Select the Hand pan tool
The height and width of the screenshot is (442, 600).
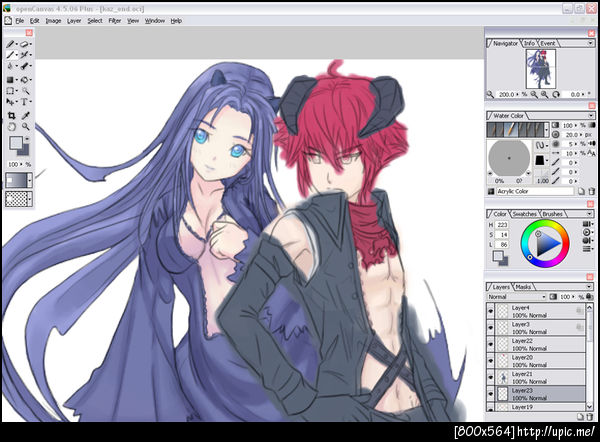[11, 126]
